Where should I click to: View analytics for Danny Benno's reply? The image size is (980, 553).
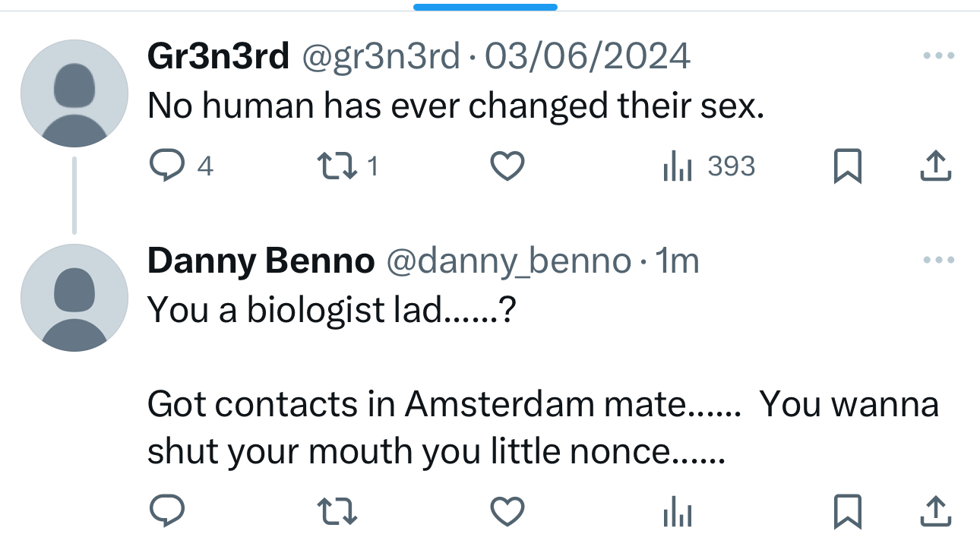click(677, 511)
